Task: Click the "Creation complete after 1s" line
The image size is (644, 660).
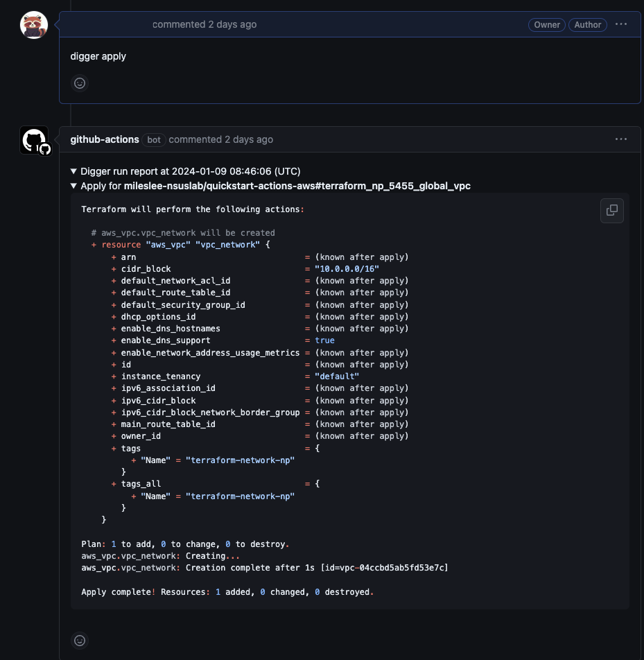Action: click(x=265, y=567)
